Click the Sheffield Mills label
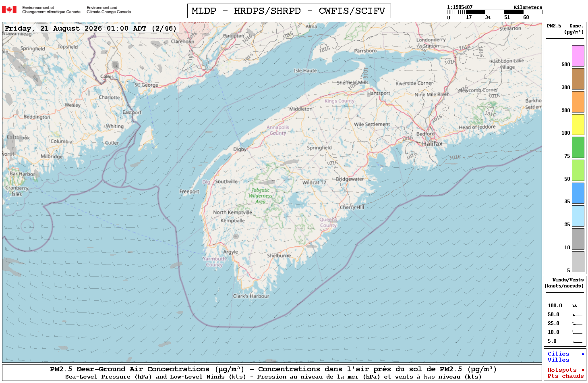Screen dimensions: 588x383 click(352, 83)
